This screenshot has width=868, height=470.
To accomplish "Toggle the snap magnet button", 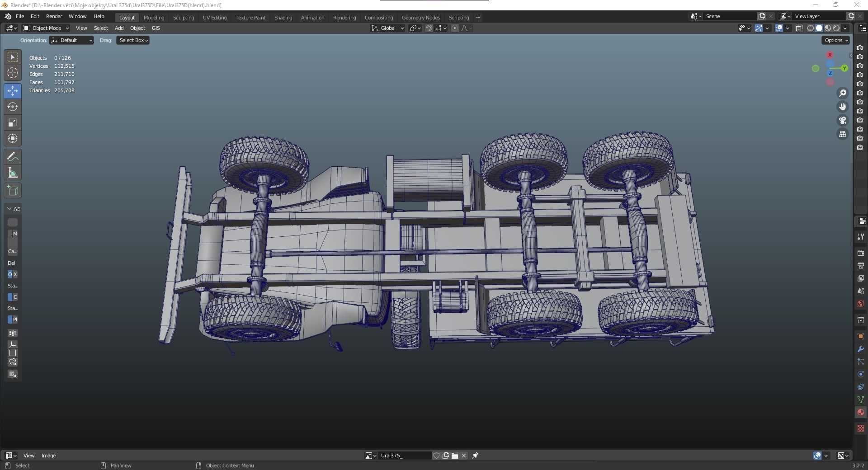I will click(429, 28).
